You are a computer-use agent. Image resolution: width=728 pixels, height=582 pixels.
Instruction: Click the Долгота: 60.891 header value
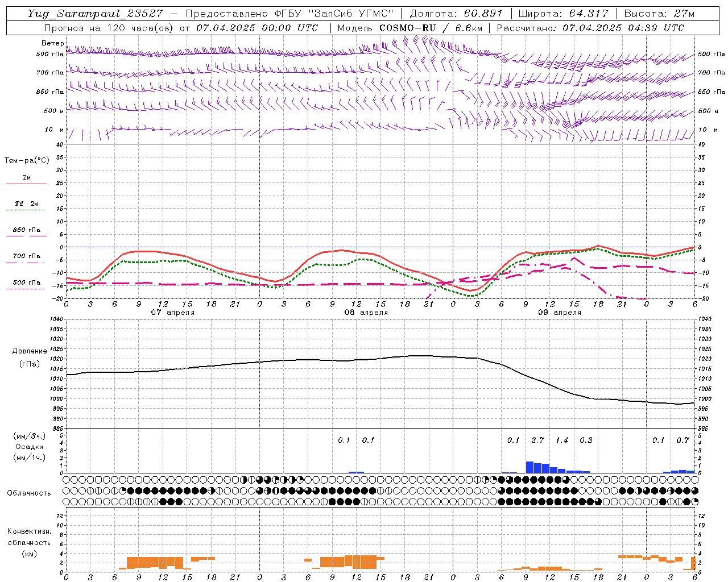pyautogui.click(x=456, y=14)
